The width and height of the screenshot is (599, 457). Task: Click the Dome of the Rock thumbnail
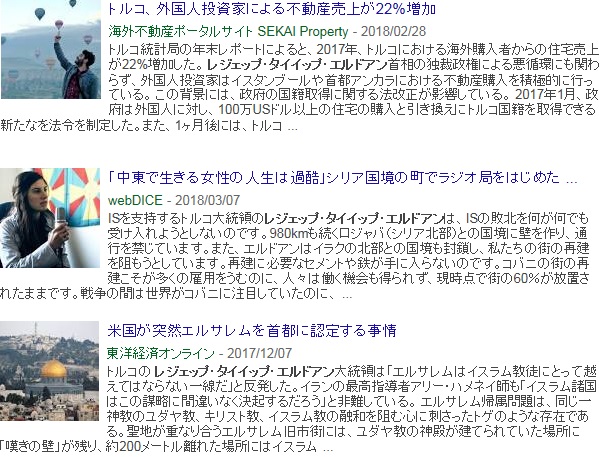click(50, 371)
